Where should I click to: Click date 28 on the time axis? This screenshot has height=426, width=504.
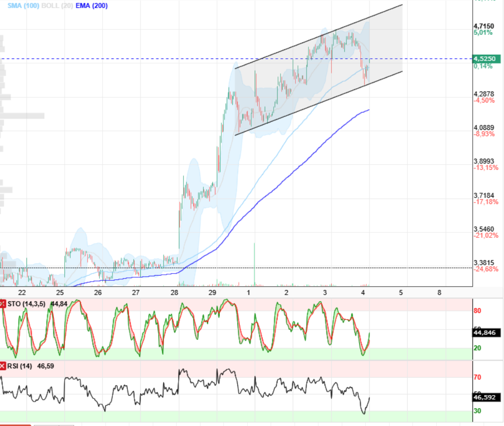coord(174,293)
